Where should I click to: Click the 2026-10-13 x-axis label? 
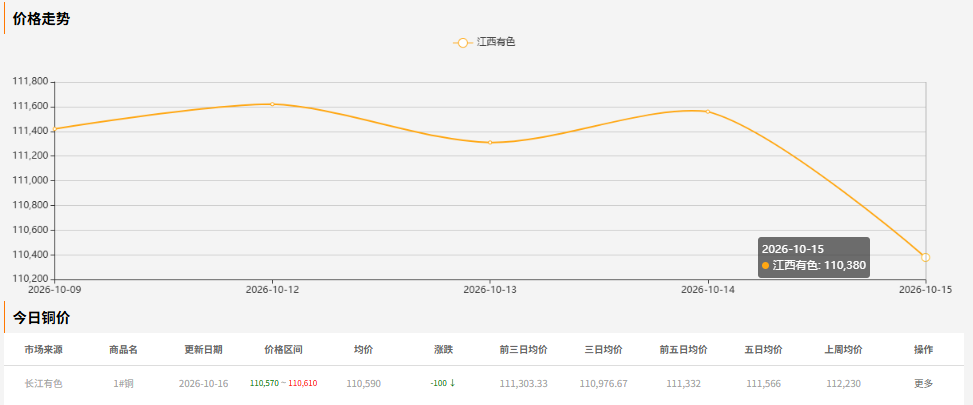click(490, 289)
